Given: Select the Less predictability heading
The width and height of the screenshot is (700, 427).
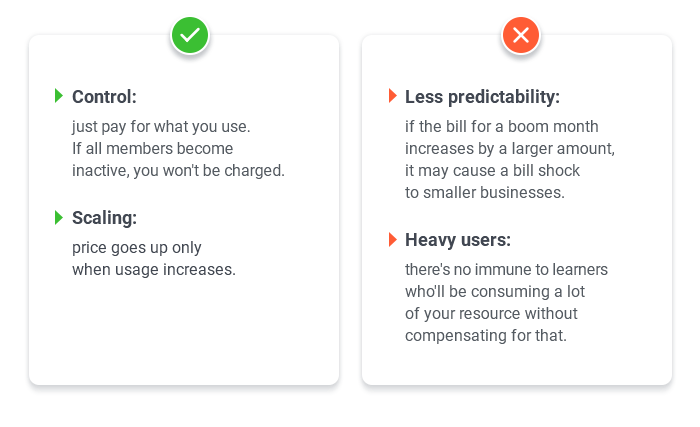Looking at the screenshot, I should pyautogui.click(x=482, y=97).
